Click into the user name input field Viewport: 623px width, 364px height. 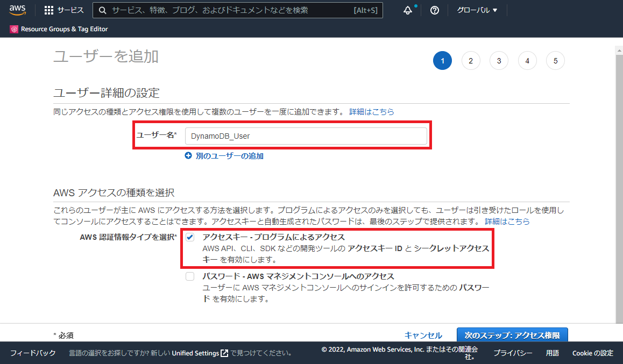pyautogui.click(x=306, y=136)
